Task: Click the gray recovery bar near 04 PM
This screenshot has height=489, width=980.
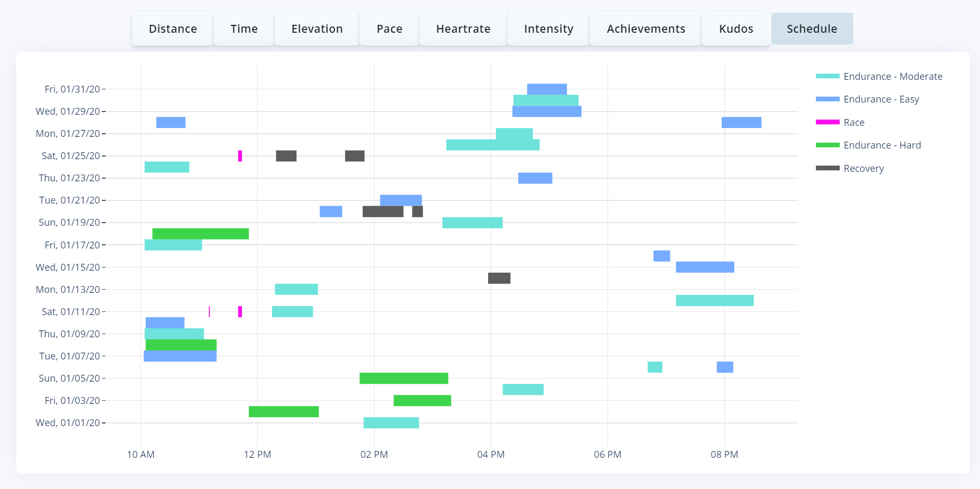Action: [499, 278]
